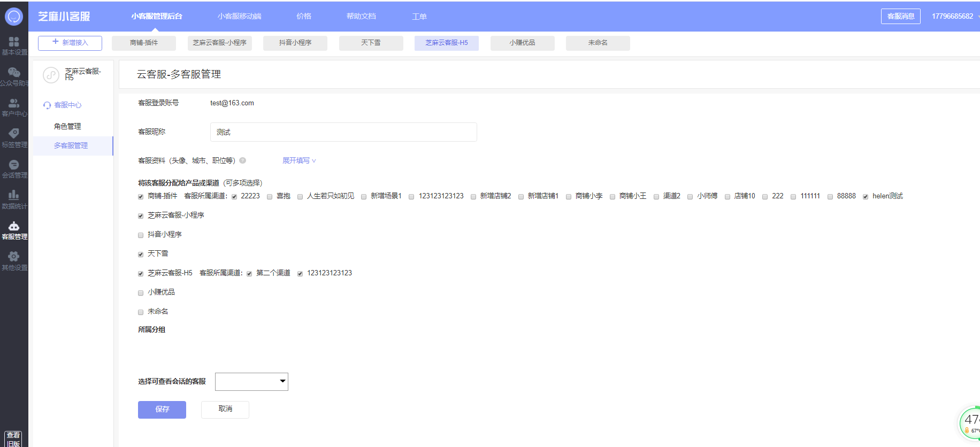Toggle the 88888 channel checkbox

pos(830,197)
